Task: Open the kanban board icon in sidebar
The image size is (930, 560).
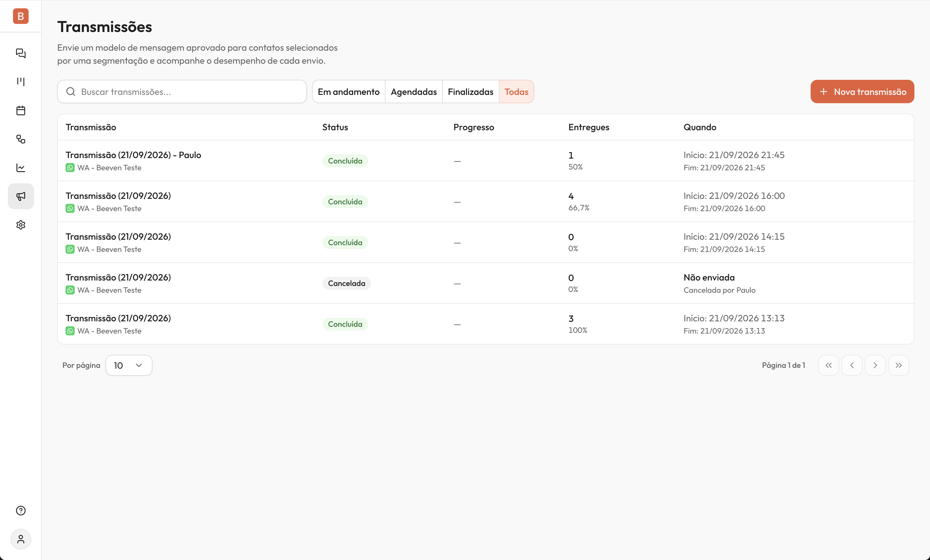Action: tap(21, 82)
